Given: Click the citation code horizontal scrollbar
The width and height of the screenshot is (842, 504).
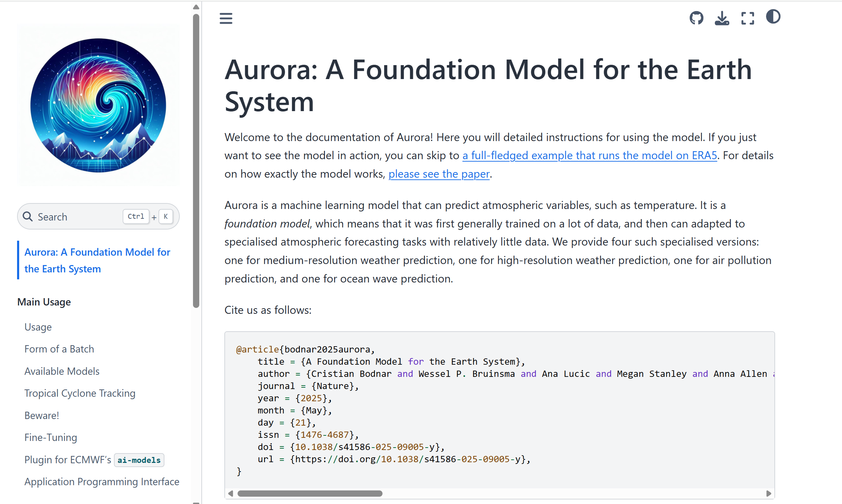Looking at the screenshot, I should point(310,494).
